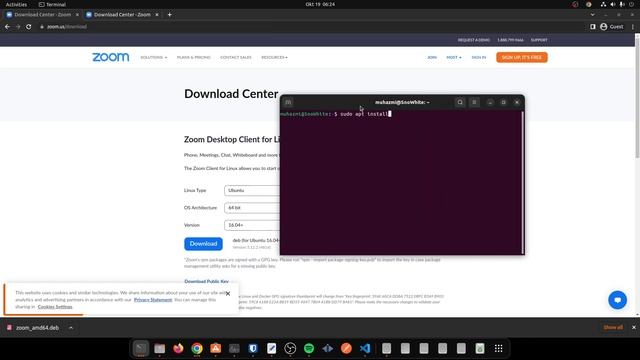
Task: Expand the Resources menu
Action: pyautogui.click(x=274, y=58)
